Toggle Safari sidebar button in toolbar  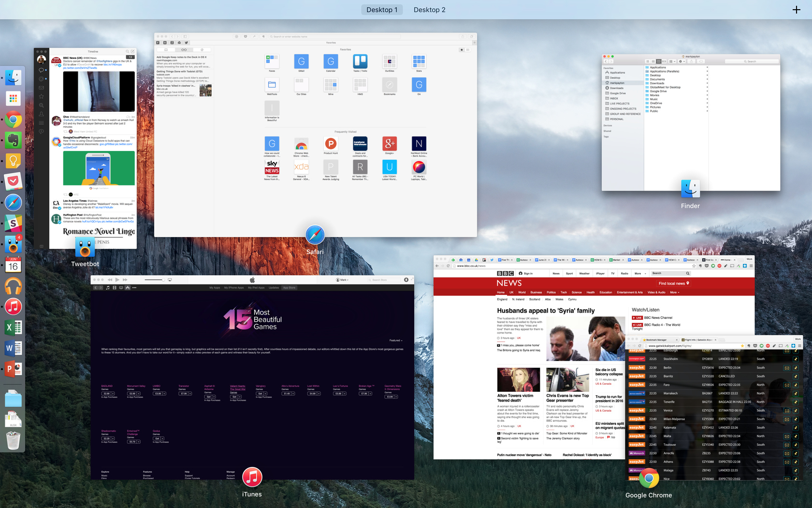185,36
